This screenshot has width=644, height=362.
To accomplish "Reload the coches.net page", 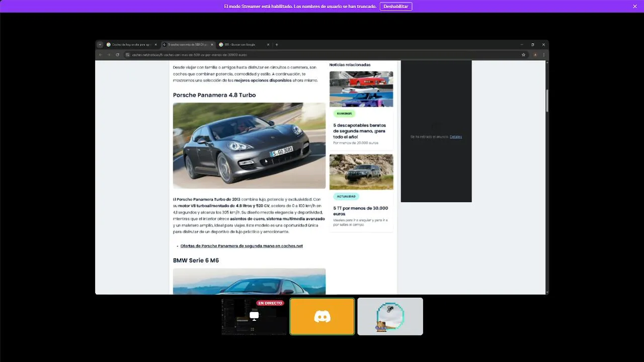I will pyautogui.click(x=117, y=54).
